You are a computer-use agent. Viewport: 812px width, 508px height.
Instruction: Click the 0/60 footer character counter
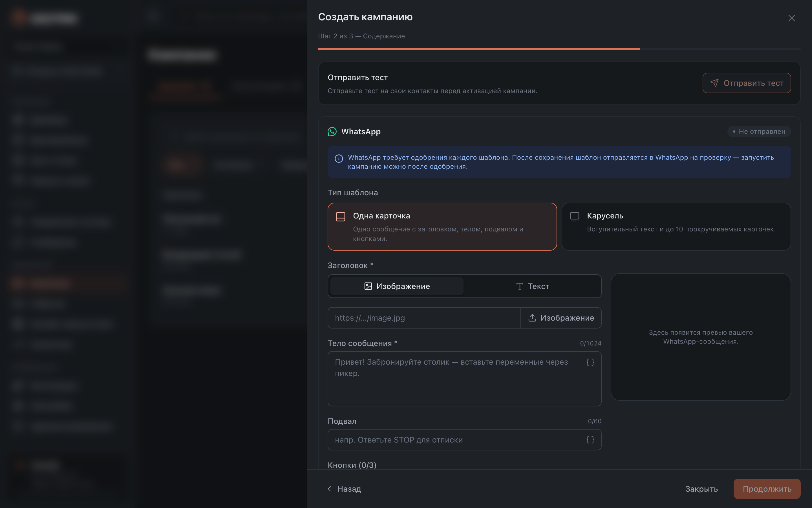click(x=595, y=421)
